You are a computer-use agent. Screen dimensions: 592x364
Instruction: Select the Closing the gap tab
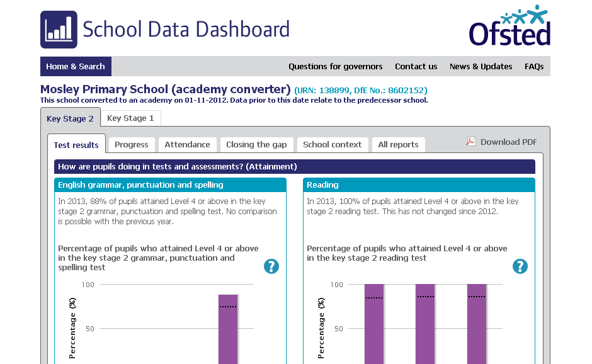pyautogui.click(x=256, y=145)
